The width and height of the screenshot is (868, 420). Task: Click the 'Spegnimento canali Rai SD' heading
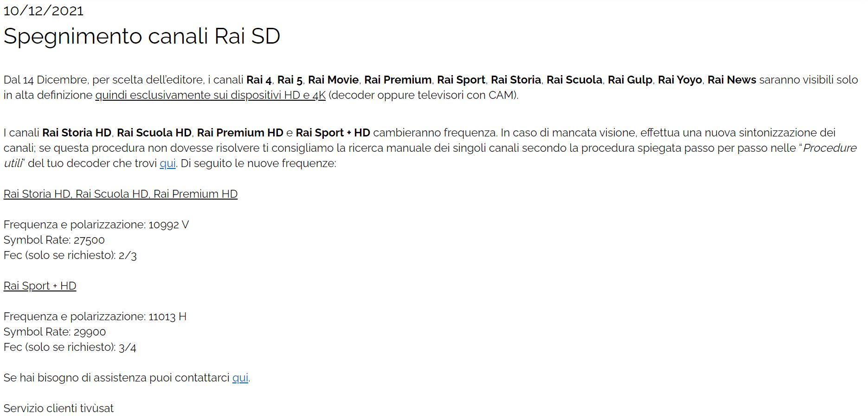[x=142, y=36]
